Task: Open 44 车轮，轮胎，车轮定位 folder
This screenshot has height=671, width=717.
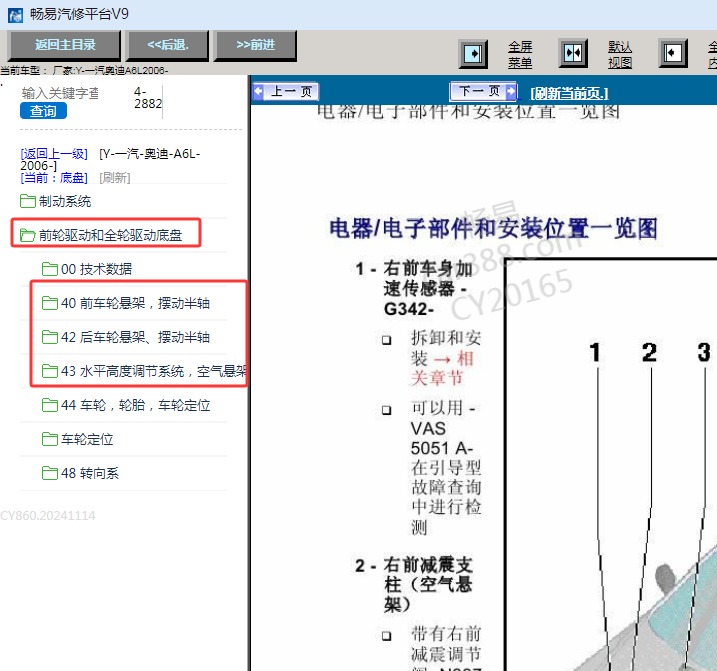Action: point(135,405)
